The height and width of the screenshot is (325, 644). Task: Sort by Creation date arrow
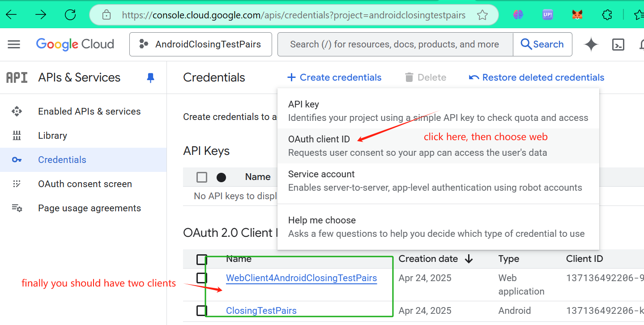(469, 259)
